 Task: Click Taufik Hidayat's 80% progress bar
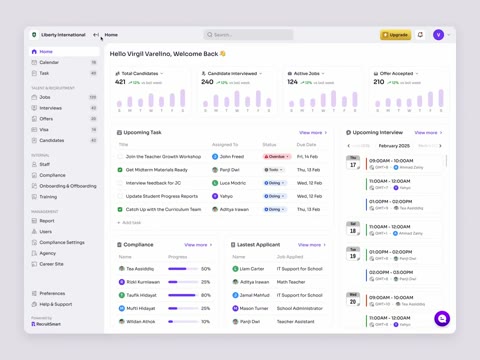point(182,295)
